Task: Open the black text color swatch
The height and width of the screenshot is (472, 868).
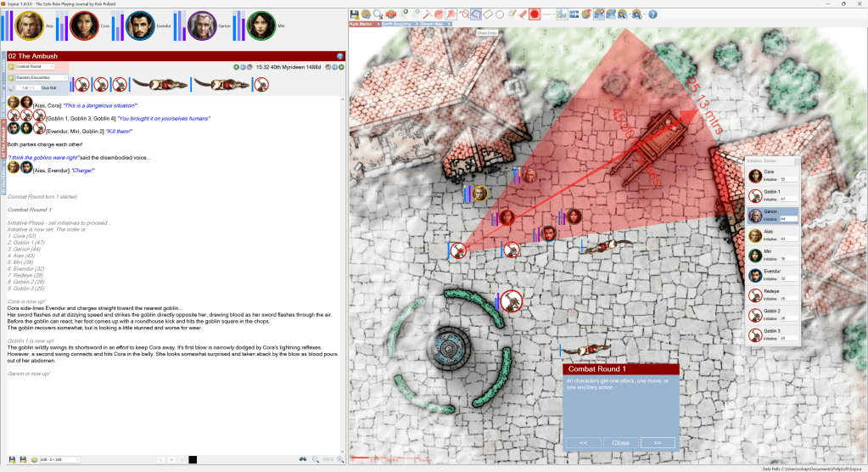Action: click(193, 459)
